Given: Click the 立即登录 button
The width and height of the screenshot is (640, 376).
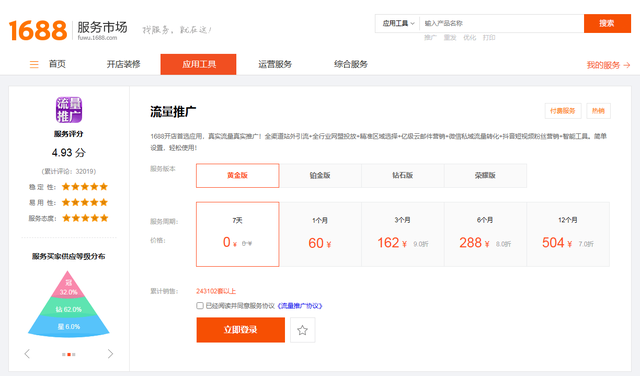Looking at the screenshot, I should tap(241, 330).
